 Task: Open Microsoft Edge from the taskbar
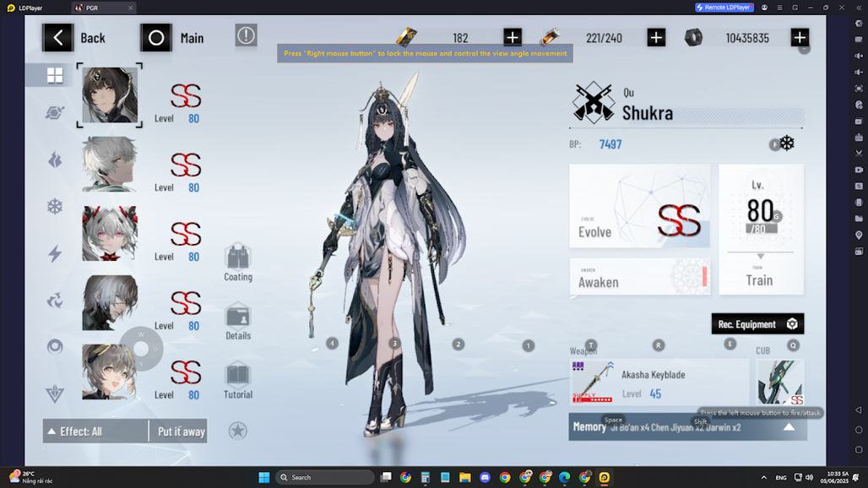pyautogui.click(x=565, y=478)
